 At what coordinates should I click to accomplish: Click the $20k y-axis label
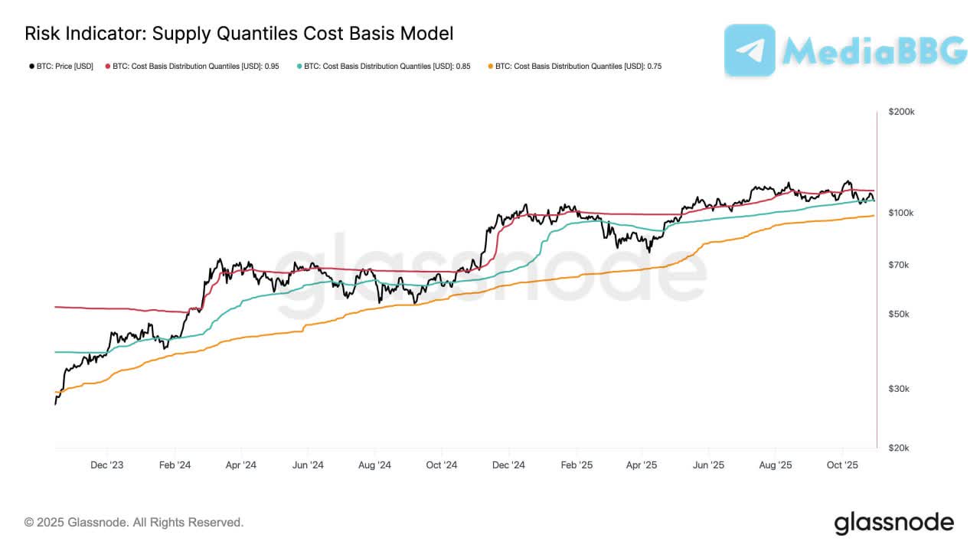click(x=899, y=448)
